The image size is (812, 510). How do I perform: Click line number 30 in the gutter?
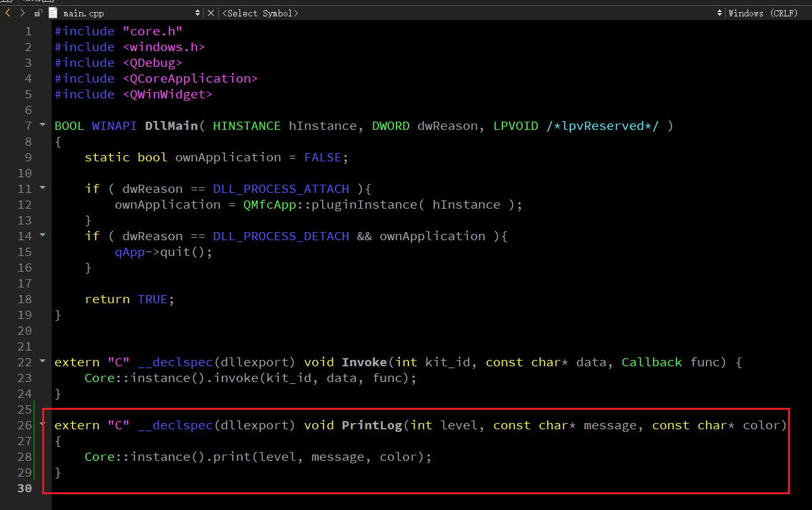24,489
